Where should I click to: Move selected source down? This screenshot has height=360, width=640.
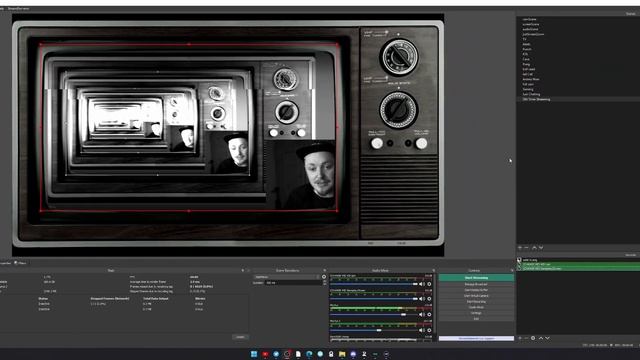[x=547, y=338]
